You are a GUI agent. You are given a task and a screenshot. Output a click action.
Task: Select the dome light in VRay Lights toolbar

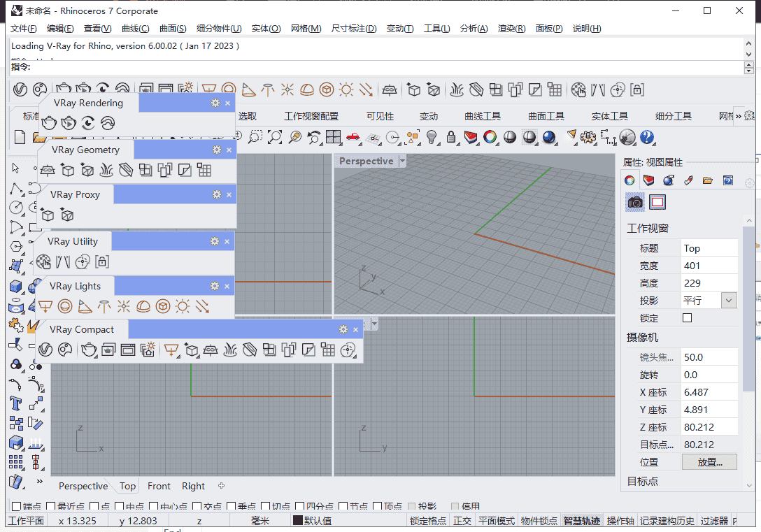(144, 306)
